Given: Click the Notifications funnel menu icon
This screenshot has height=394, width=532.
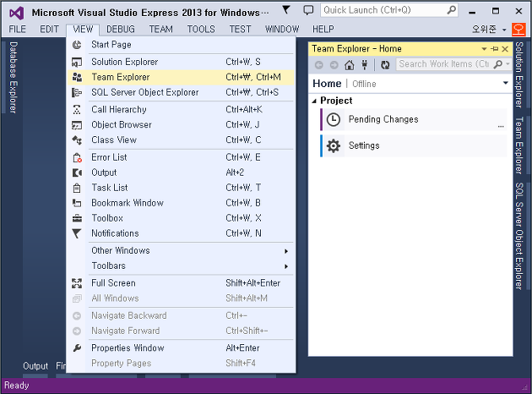Looking at the screenshot, I should (x=77, y=233).
